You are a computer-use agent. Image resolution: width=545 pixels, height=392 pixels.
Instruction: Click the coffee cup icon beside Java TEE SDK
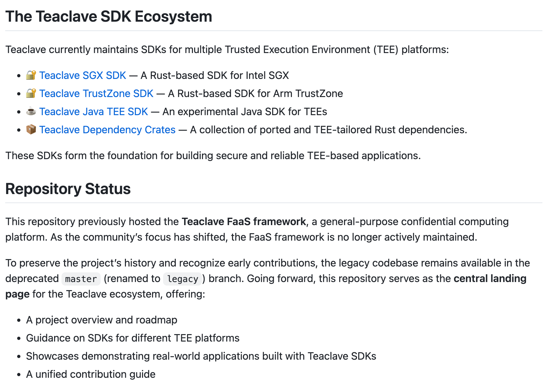click(31, 112)
